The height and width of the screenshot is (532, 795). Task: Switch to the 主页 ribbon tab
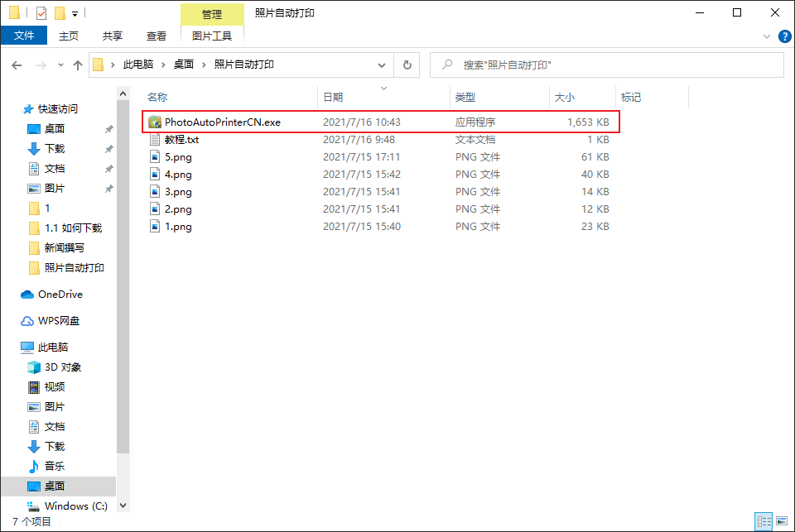[69, 36]
